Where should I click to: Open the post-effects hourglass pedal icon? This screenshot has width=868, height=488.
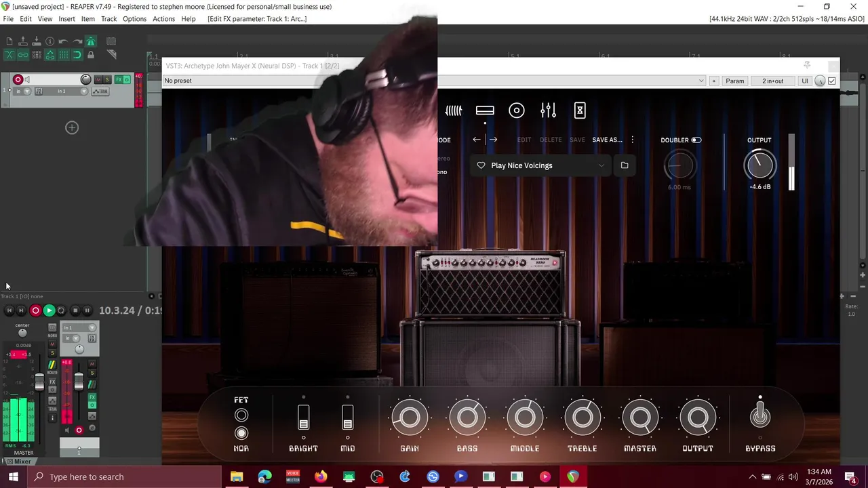[x=580, y=110]
